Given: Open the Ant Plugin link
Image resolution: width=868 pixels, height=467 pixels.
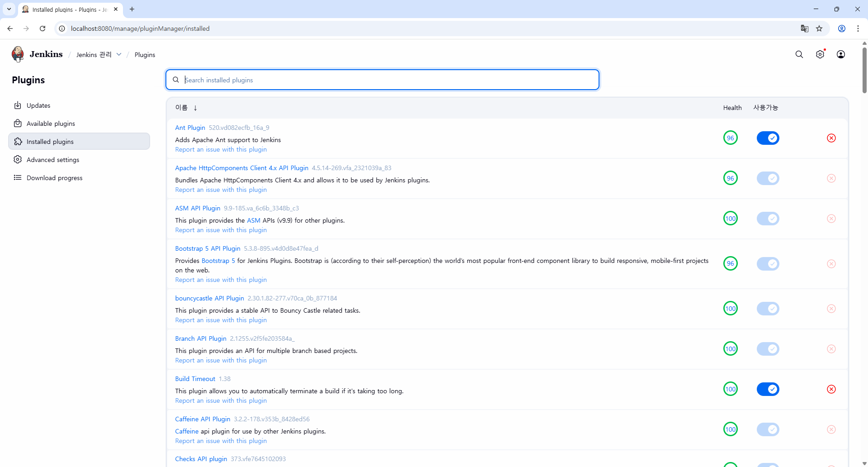Looking at the screenshot, I should [190, 128].
